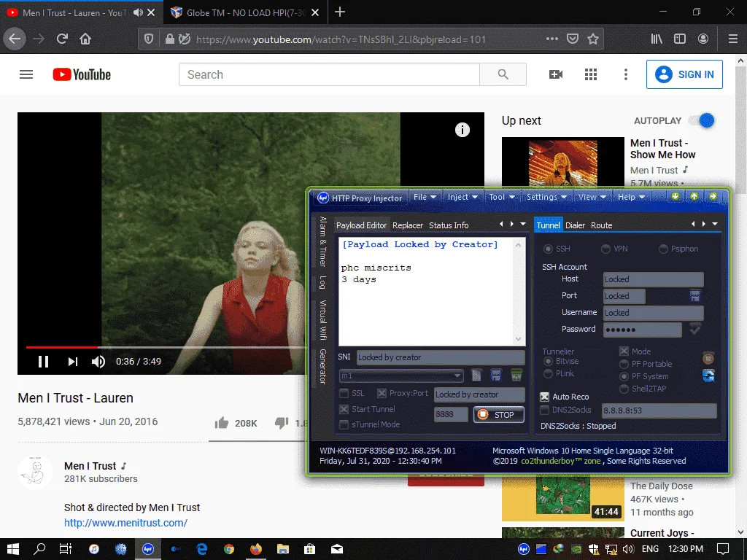Screen dimensions: 747x560
Task: Click the YouTube search magnifier button
Action: pos(503,74)
